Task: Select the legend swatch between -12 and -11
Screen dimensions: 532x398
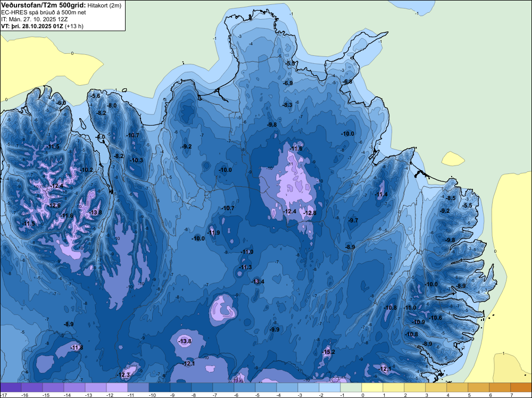Action: pos(117,387)
